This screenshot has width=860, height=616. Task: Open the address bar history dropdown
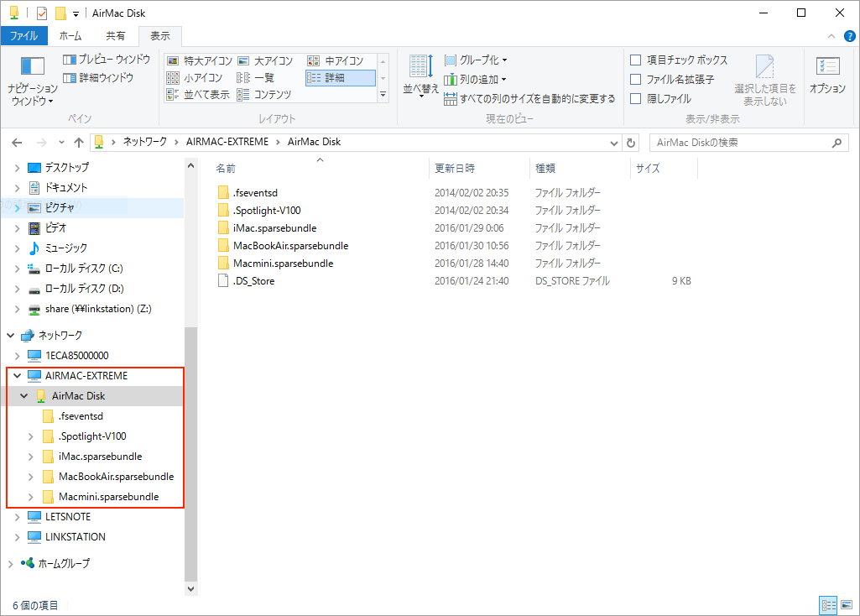click(x=613, y=143)
